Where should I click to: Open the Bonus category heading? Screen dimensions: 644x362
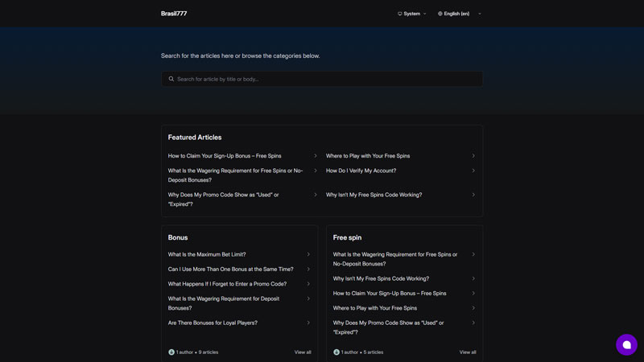(178, 237)
